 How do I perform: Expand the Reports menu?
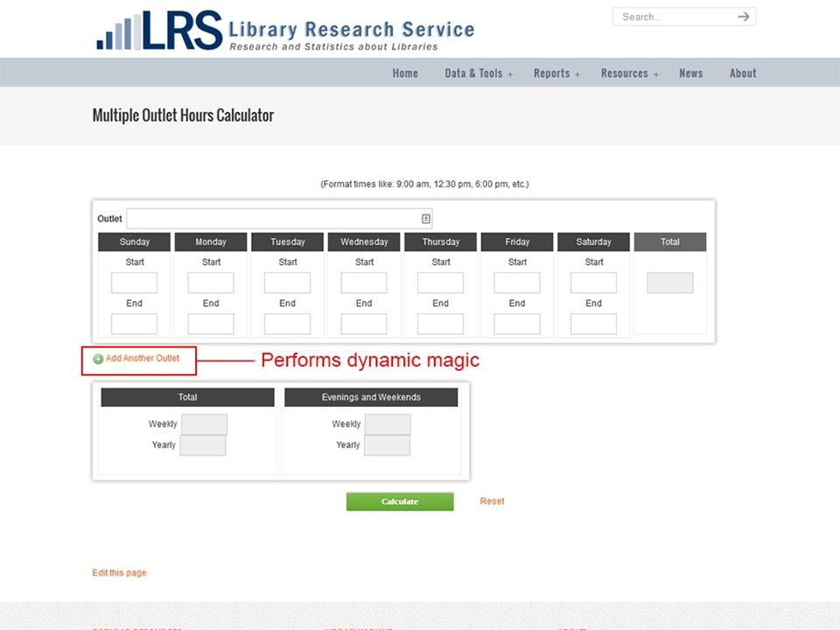[x=556, y=73]
